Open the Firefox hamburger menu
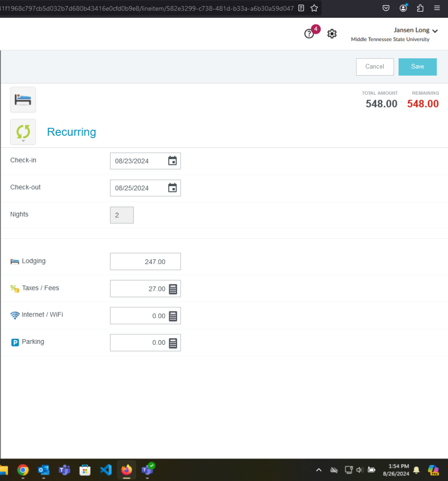This screenshot has height=481, width=448. tap(437, 8)
